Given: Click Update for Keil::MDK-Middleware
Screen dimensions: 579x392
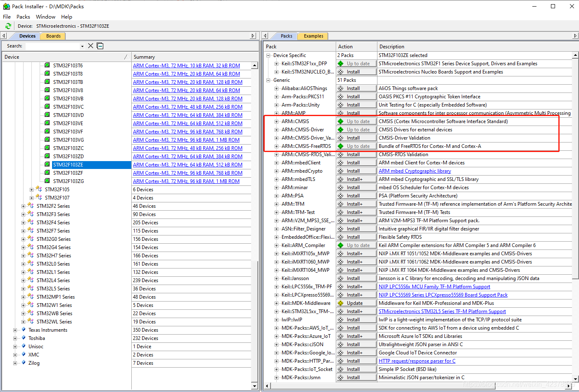Looking at the screenshot, I should tap(356, 303).
